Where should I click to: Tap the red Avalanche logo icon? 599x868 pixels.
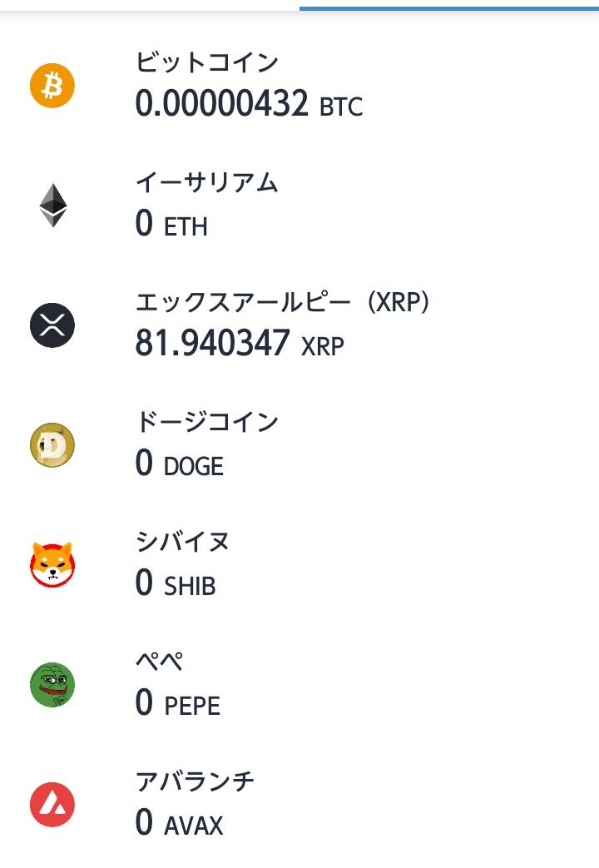(52, 805)
